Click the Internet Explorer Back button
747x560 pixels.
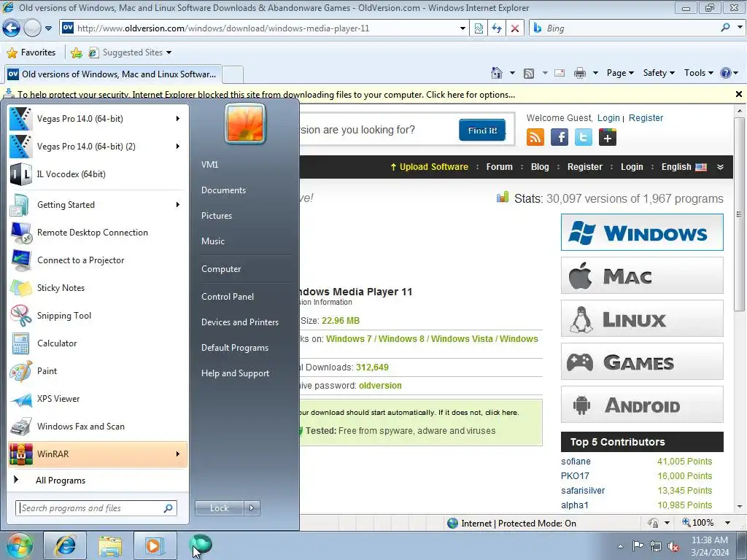tap(11, 28)
